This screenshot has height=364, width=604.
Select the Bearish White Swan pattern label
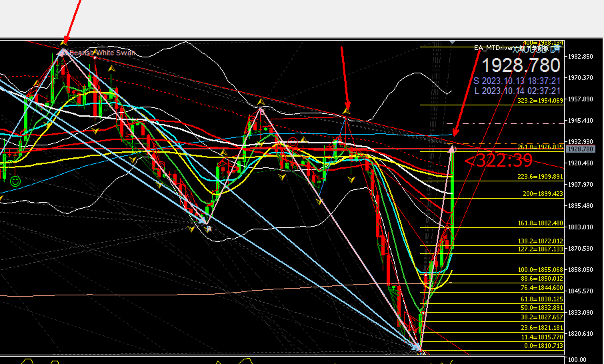point(102,53)
